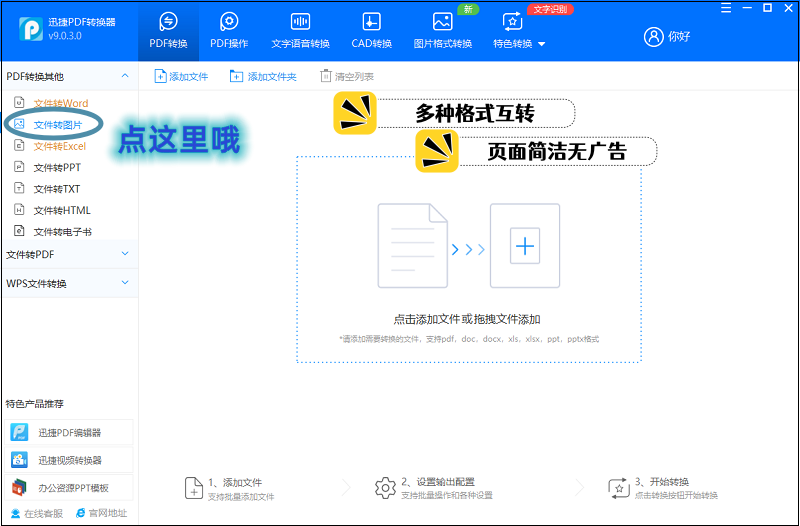The image size is (800, 526).
Task: Select 文件转图片 in sidebar
Action: (58, 125)
